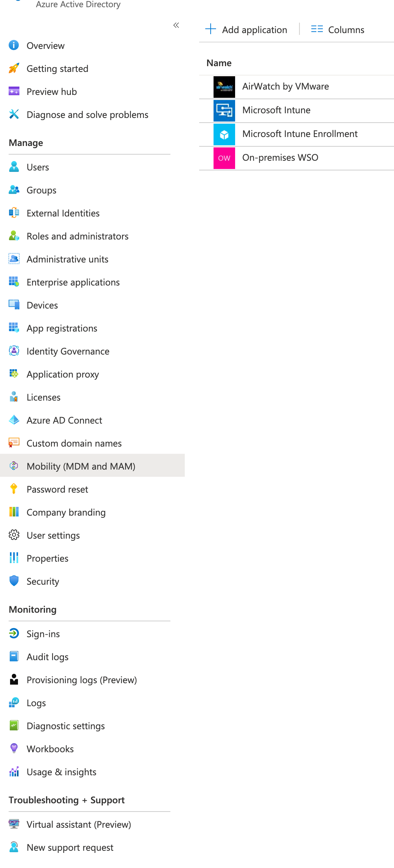Open the Users section
Screen dimensions: 394x868
pos(38,167)
